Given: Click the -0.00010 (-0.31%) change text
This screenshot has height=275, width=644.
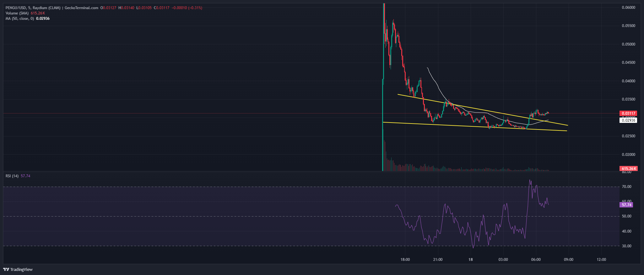Looking at the screenshot, I should (x=187, y=8).
